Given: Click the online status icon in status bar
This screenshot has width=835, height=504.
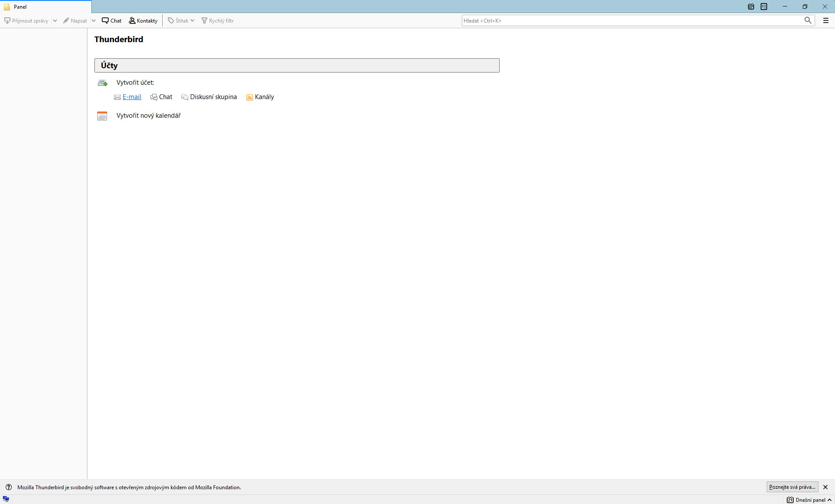Looking at the screenshot, I should pos(6,499).
